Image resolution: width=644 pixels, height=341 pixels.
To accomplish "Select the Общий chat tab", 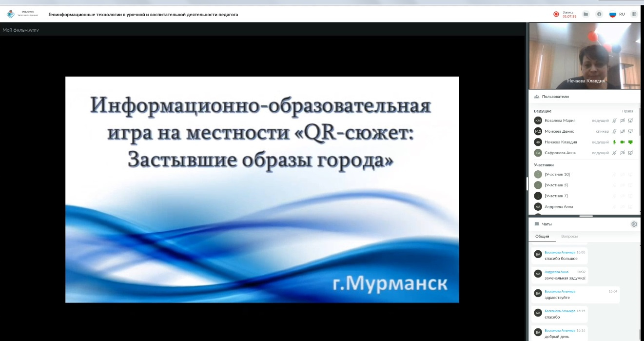I will 542,237.
